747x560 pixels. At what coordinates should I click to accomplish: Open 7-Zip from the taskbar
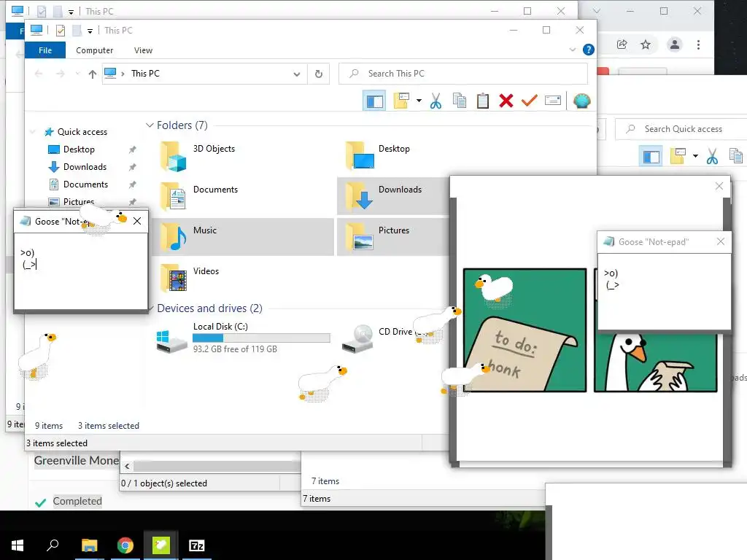(197, 545)
